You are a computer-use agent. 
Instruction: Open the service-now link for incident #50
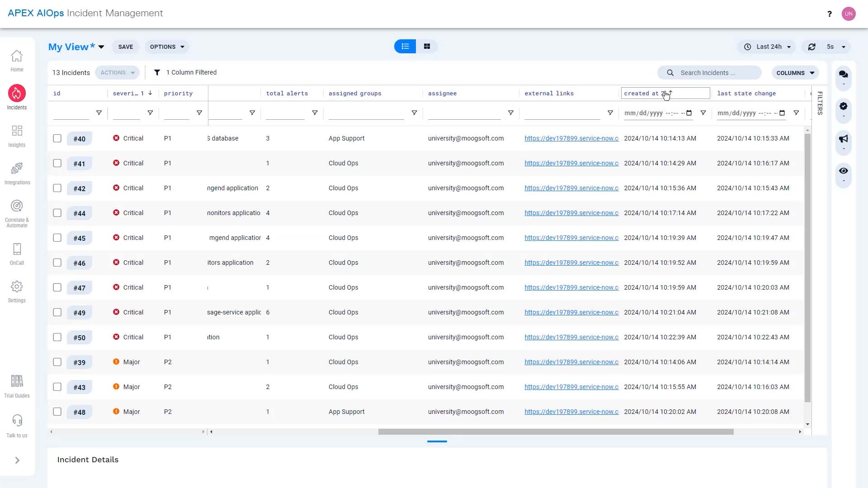571,337
